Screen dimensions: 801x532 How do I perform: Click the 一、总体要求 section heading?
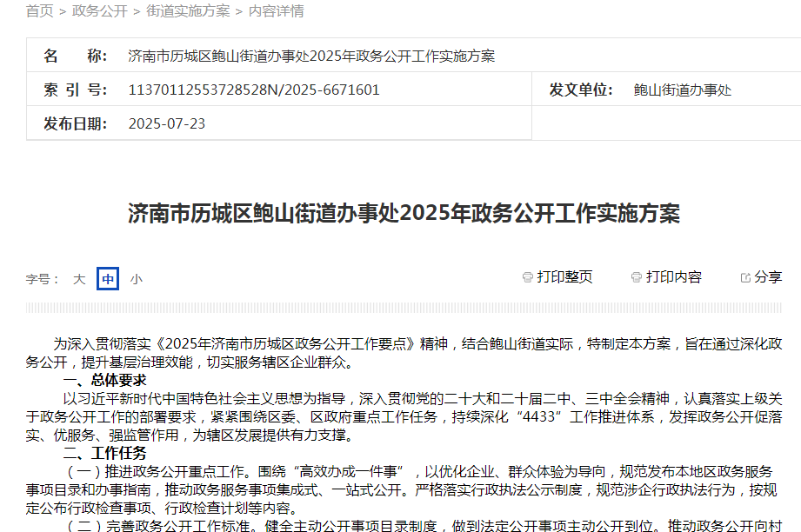click(x=104, y=380)
